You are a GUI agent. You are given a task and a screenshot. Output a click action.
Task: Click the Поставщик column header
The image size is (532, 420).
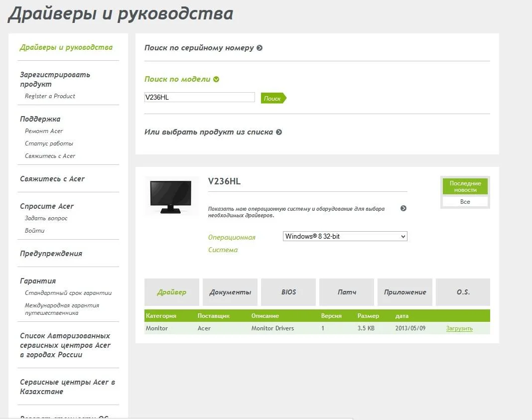[x=214, y=316]
